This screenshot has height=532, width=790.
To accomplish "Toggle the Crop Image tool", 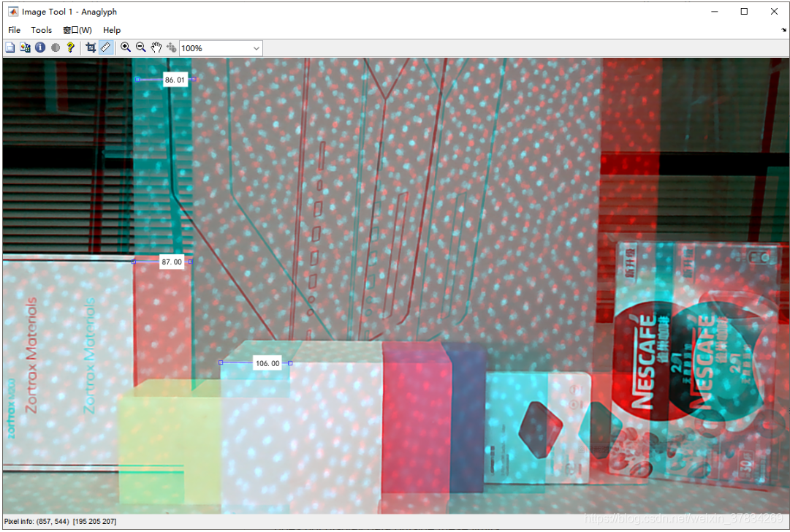I will tap(91, 47).
